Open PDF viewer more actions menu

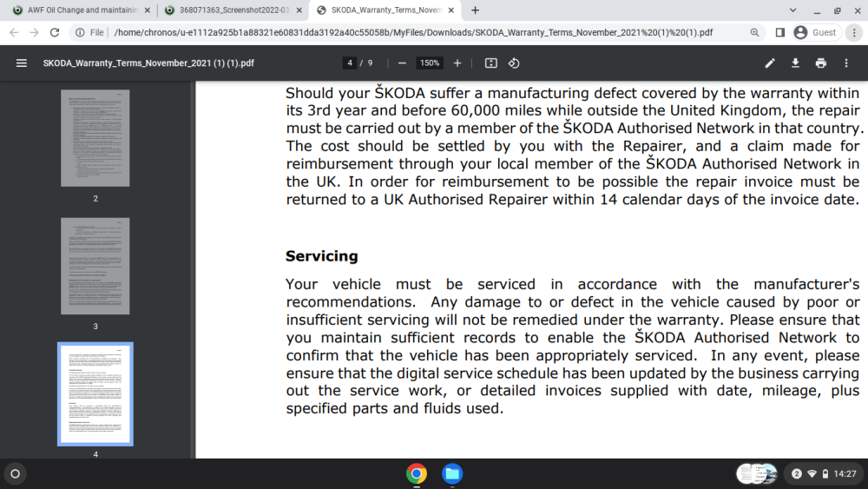pyautogui.click(x=846, y=63)
